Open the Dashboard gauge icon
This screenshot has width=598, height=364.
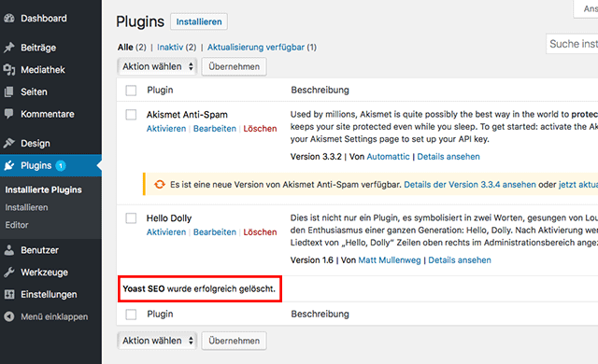[9, 19]
